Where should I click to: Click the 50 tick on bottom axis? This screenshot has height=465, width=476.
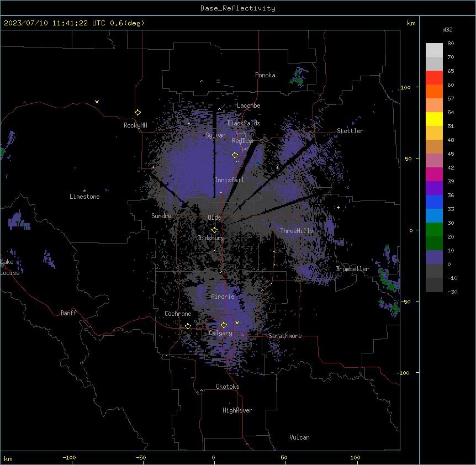coord(284,457)
